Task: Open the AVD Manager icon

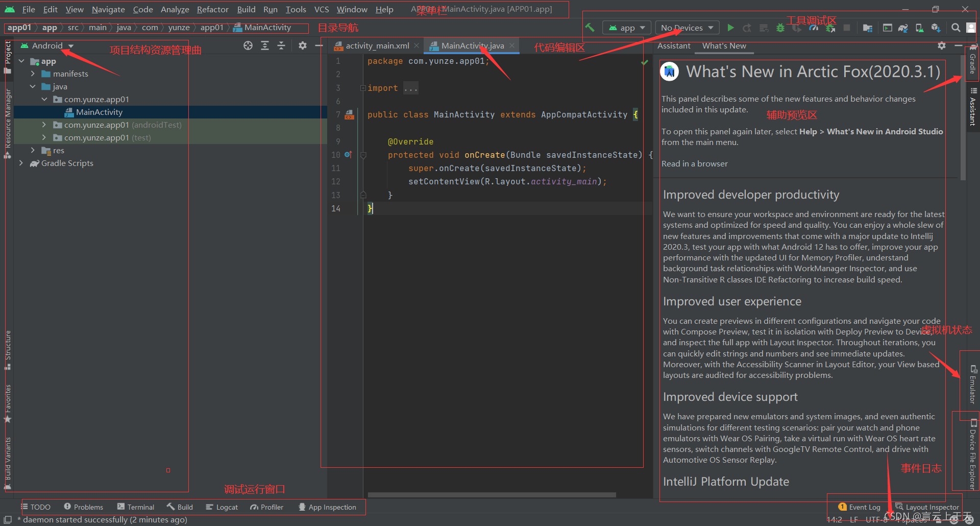Action: pos(919,28)
